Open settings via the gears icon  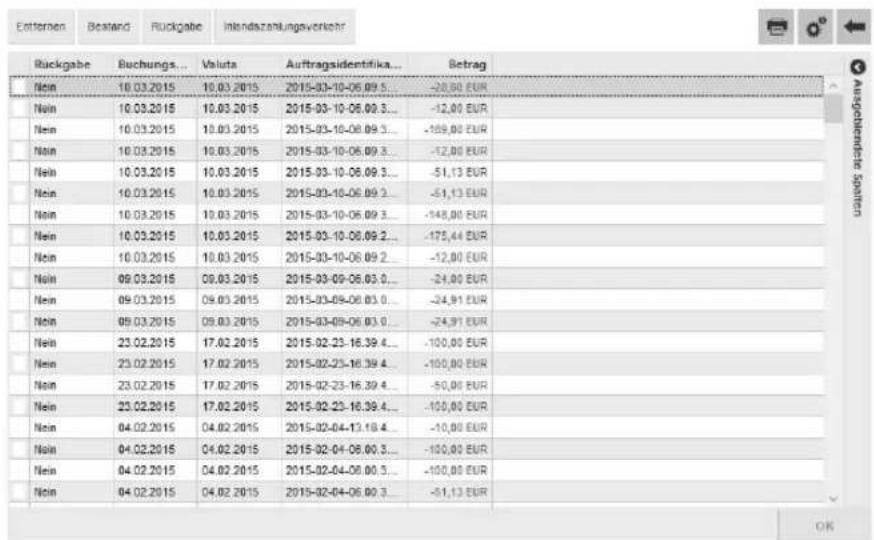815,27
